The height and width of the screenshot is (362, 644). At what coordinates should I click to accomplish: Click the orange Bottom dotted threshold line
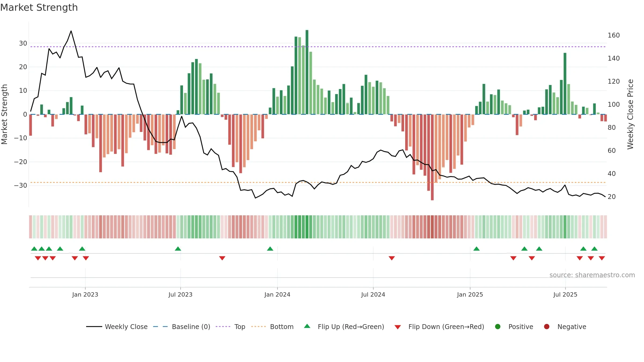pyautogui.click(x=318, y=182)
